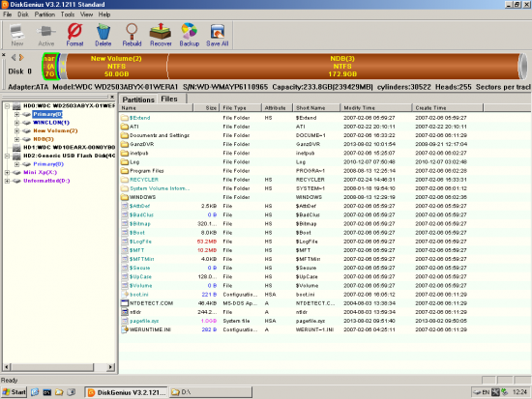Expand the Mini Xp(X:) node
The height and width of the screenshot is (399, 532).
click(7, 172)
